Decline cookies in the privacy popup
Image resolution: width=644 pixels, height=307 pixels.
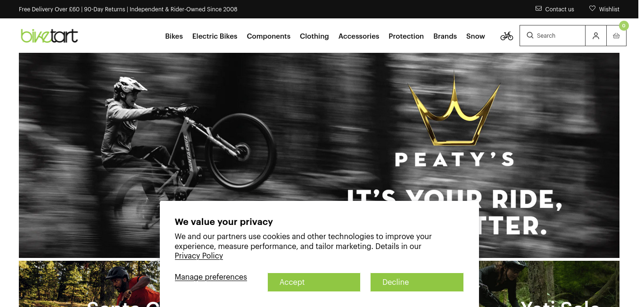[417, 282]
